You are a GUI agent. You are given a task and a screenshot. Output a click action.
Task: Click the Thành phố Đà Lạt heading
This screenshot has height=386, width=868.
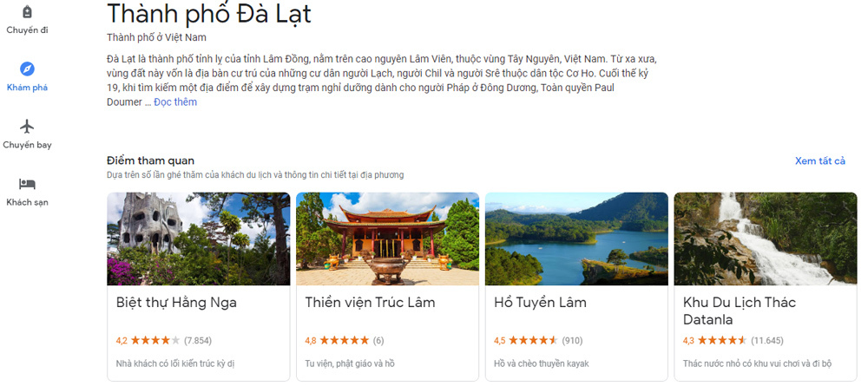tap(209, 14)
